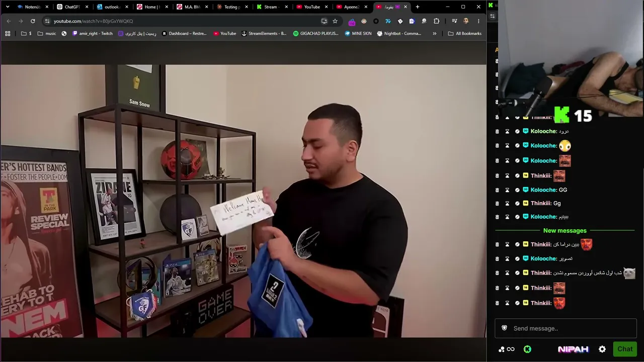644x362 pixels.
Task: Ban Thinkiii on the Gg message
Action: (x=517, y=203)
